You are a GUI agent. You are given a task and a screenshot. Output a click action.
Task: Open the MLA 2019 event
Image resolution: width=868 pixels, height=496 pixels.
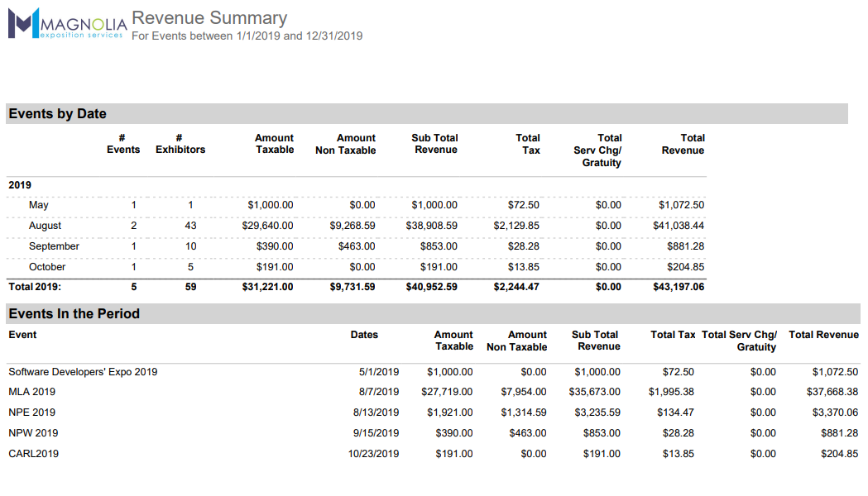point(31,392)
